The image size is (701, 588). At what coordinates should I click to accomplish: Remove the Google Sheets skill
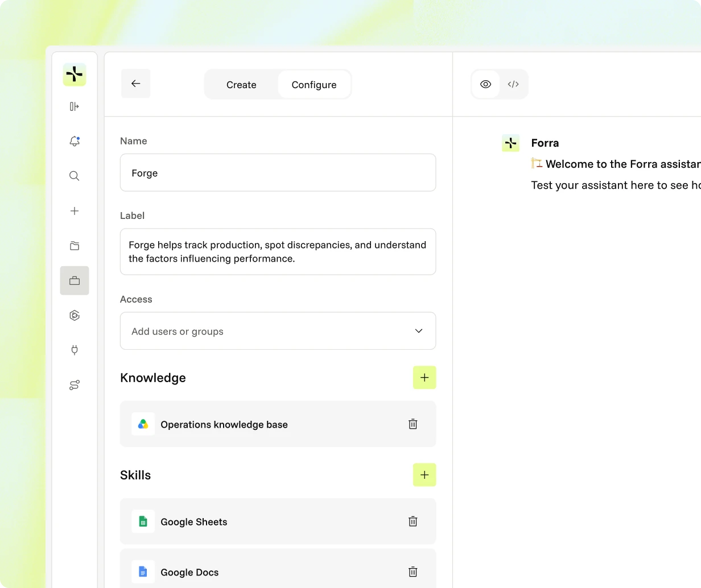(413, 521)
